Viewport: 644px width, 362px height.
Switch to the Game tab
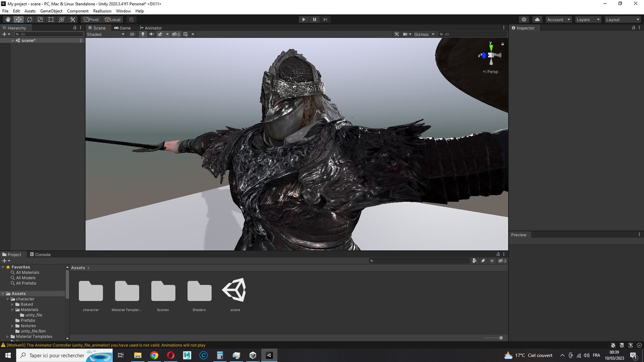123,28
